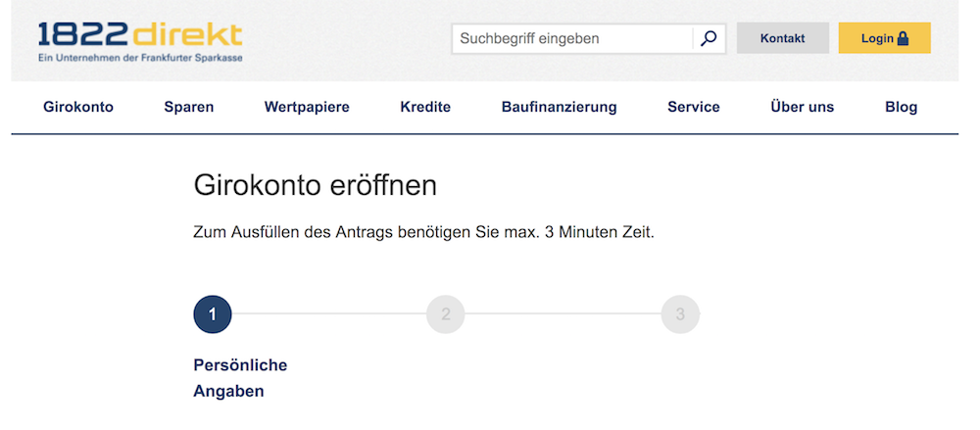
Task: Click the Frankfurter Sparkasse tagline
Action: (x=140, y=58)
